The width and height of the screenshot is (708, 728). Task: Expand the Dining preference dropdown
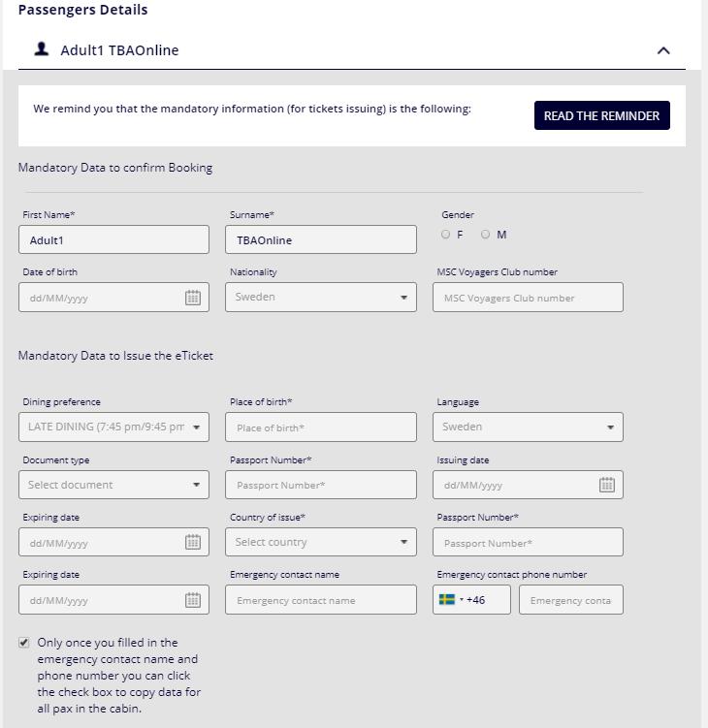point(113,427)
